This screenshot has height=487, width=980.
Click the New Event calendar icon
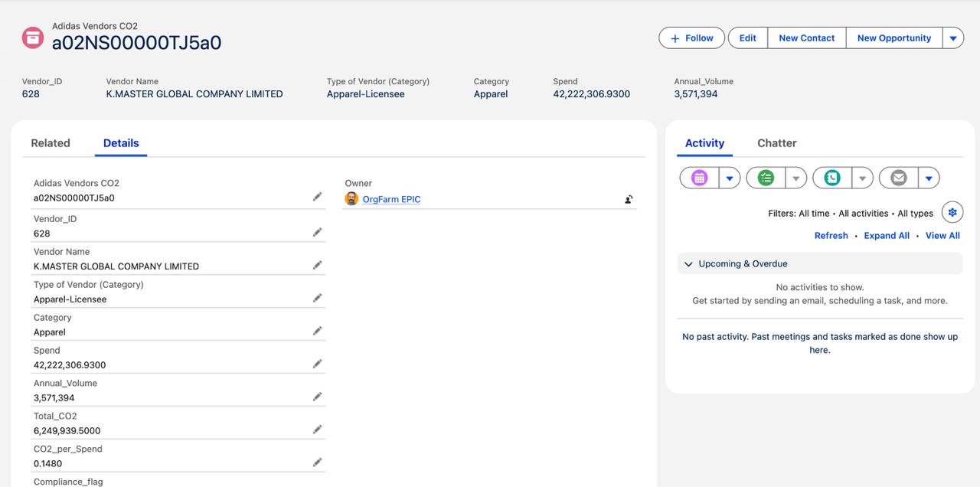coord(699,178)
